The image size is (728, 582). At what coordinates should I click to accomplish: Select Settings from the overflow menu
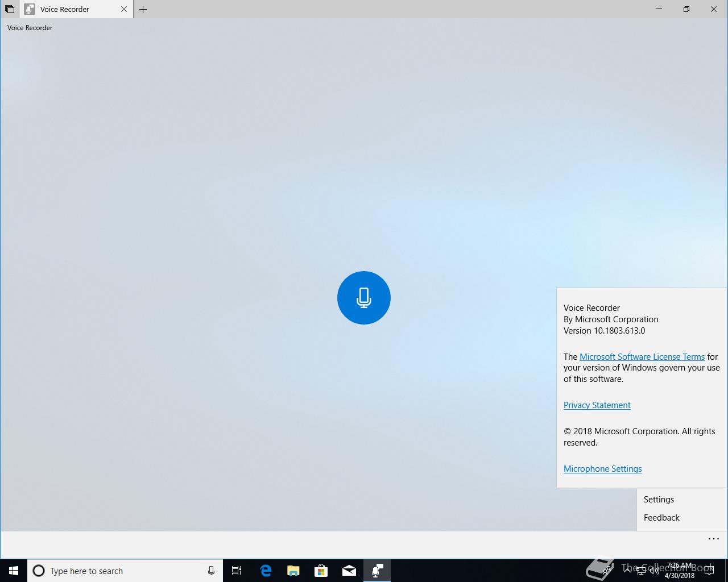tap(681, 500)
